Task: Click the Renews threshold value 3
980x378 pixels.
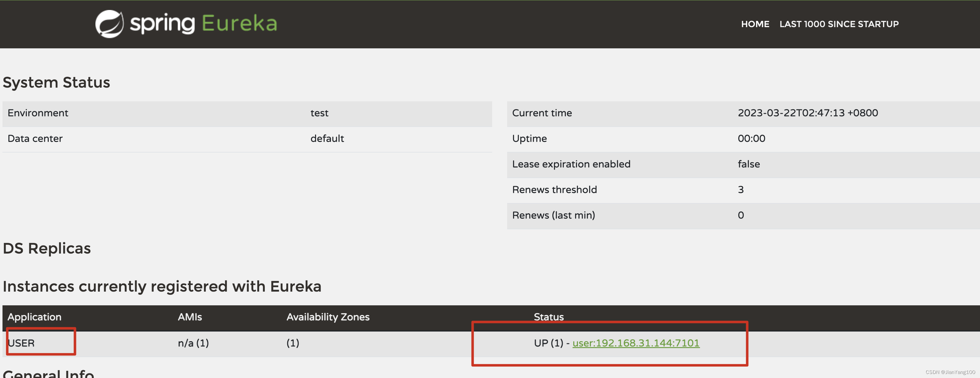Action: (x=740, y=189)
